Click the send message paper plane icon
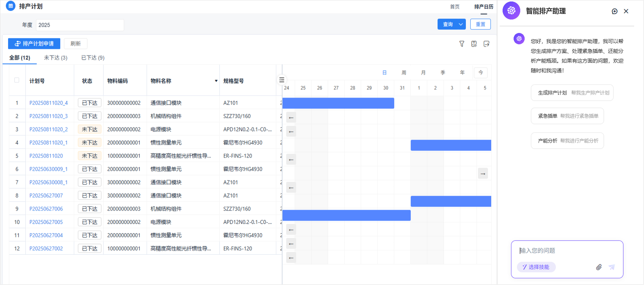The width and height of the screenshot is (644, 285). tap(612, 267)
